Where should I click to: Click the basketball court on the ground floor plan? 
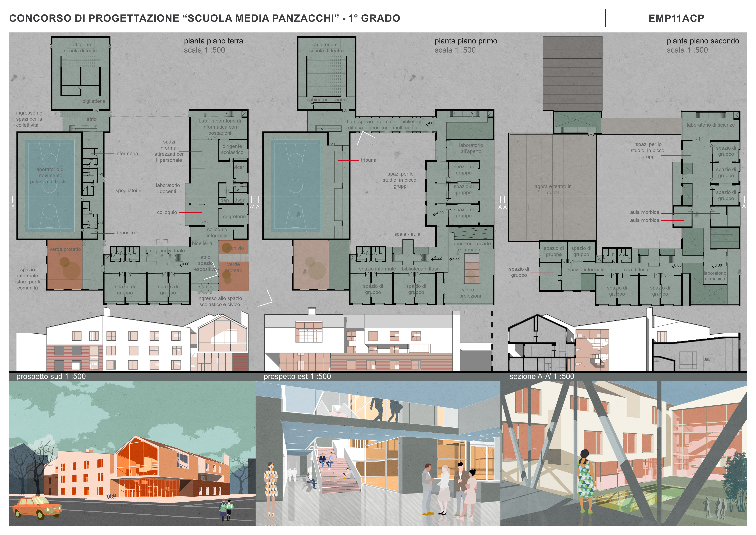[49, 186]
